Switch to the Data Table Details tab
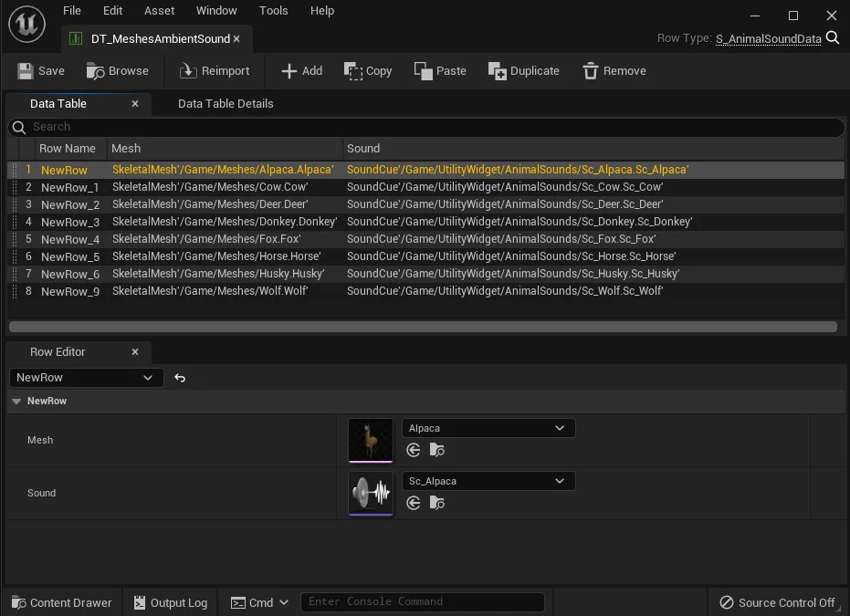The width and height of the screenshot is (850, 616). click(226, 104)
